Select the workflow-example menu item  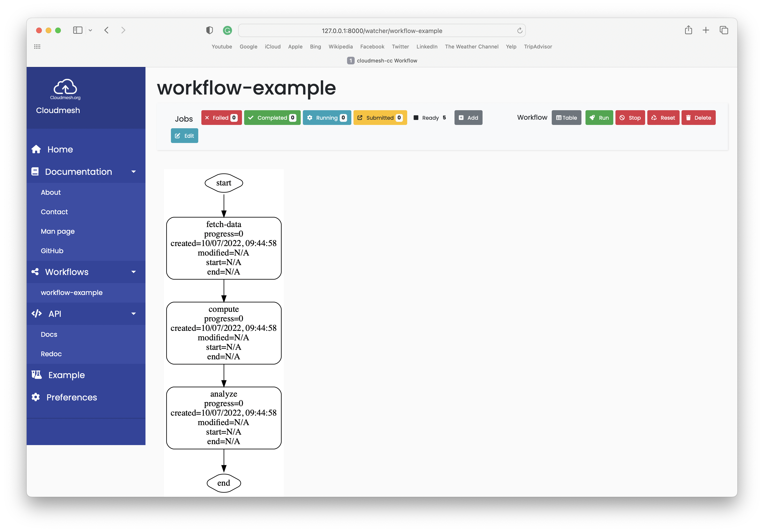coord(71,292)
